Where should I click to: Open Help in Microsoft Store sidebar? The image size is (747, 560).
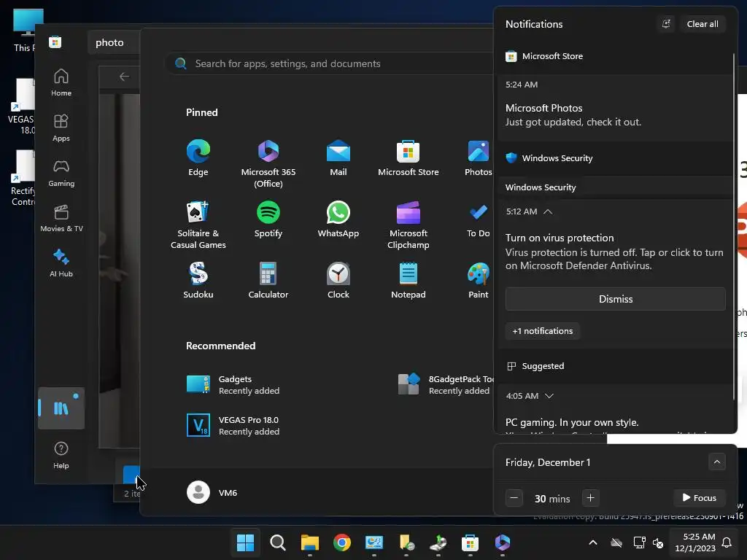(x=61, y=455)
